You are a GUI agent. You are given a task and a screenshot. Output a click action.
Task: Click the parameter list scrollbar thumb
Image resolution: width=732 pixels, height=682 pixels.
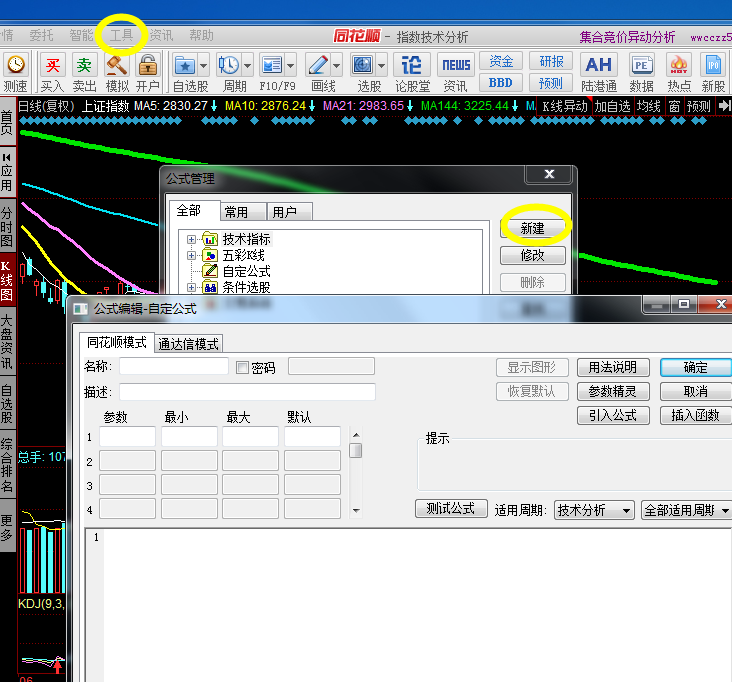pyautogui.click(x=356, y=450)
